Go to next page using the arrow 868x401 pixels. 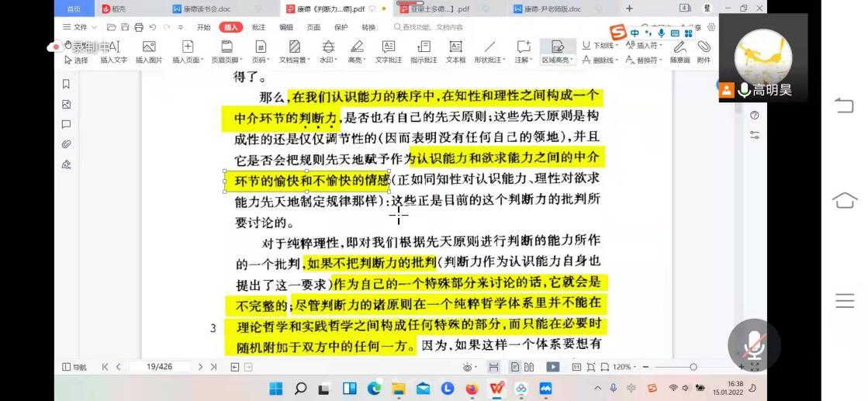(x=200, y=367)
